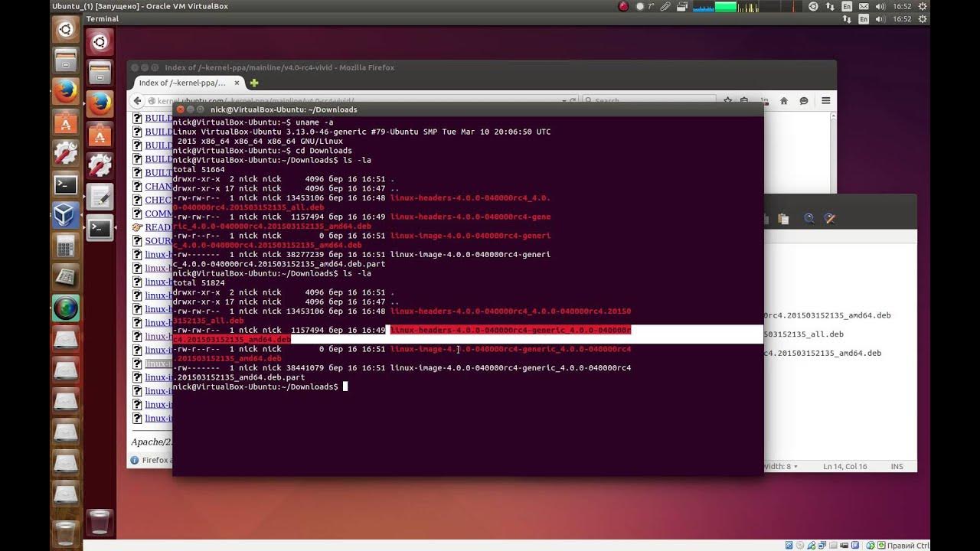980x551 pixels.
Task: Open paperclip clipboard indicator in top panel
Action: pos(665,6)
